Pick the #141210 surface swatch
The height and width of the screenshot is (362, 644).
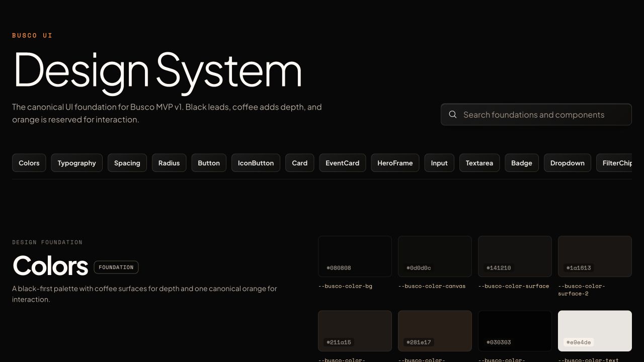click(515, 256)
